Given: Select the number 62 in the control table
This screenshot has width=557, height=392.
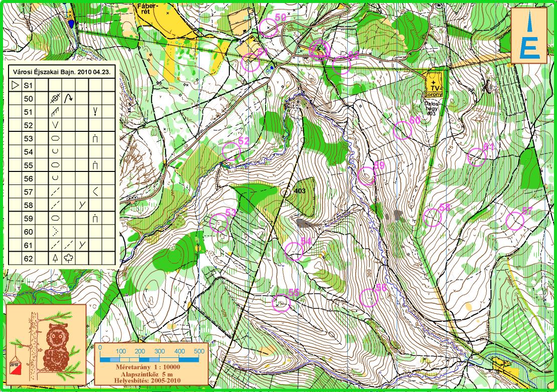Looking at the screenshot, I should [x=29, y=259].
